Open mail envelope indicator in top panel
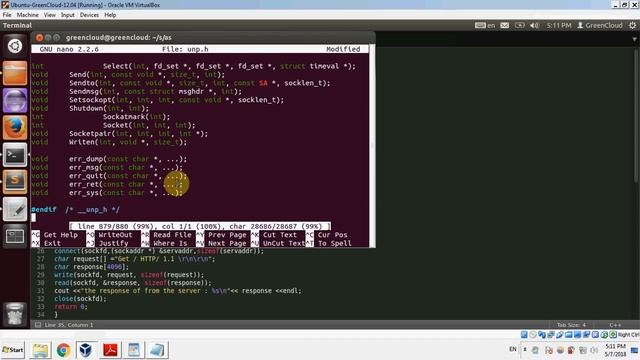Screen dimensions: 640x360 tap(504, 25)
